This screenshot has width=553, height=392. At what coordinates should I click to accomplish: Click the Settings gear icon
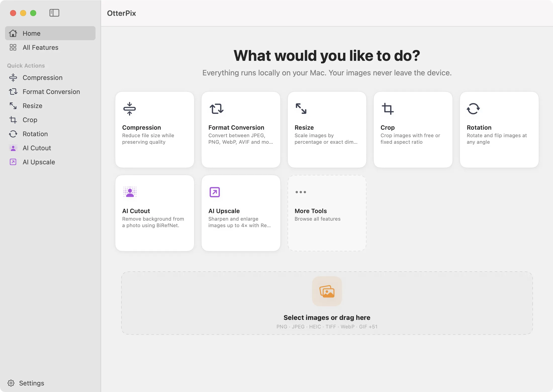tap(11, 383)
